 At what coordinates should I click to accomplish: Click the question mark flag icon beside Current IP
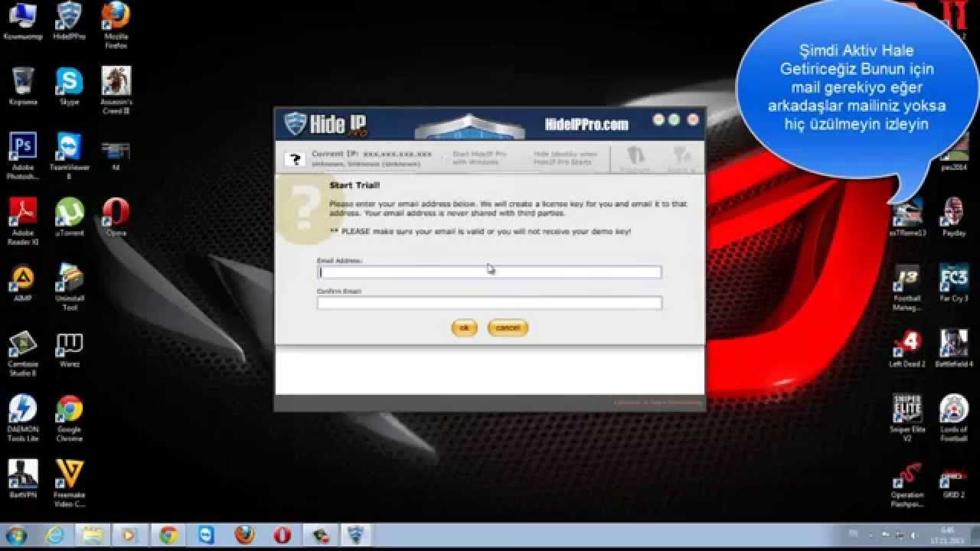pos(295,159)
